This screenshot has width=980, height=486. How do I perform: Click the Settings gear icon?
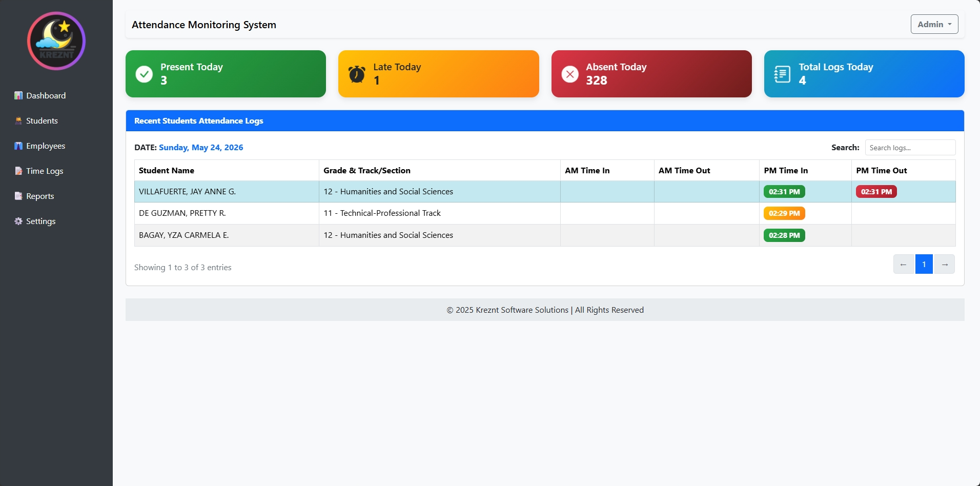[x=18, y=221]
